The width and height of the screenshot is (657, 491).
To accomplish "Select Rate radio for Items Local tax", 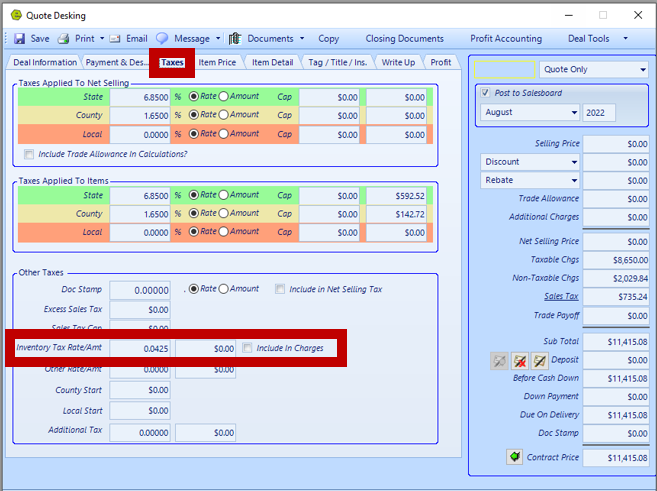I will click(194, 231).
